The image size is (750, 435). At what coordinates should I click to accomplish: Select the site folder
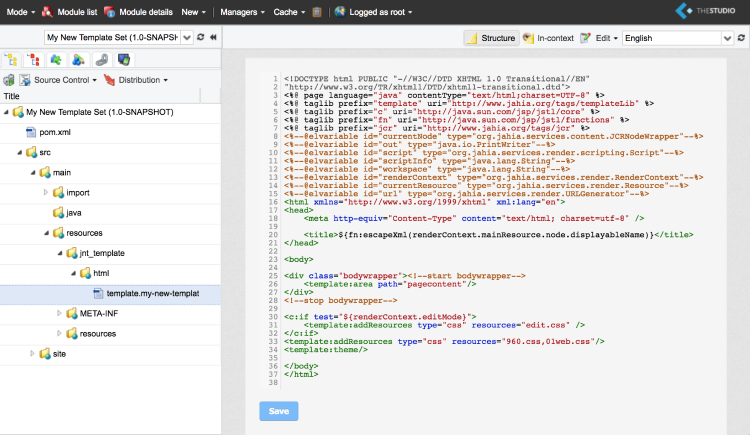pos(59,354)
